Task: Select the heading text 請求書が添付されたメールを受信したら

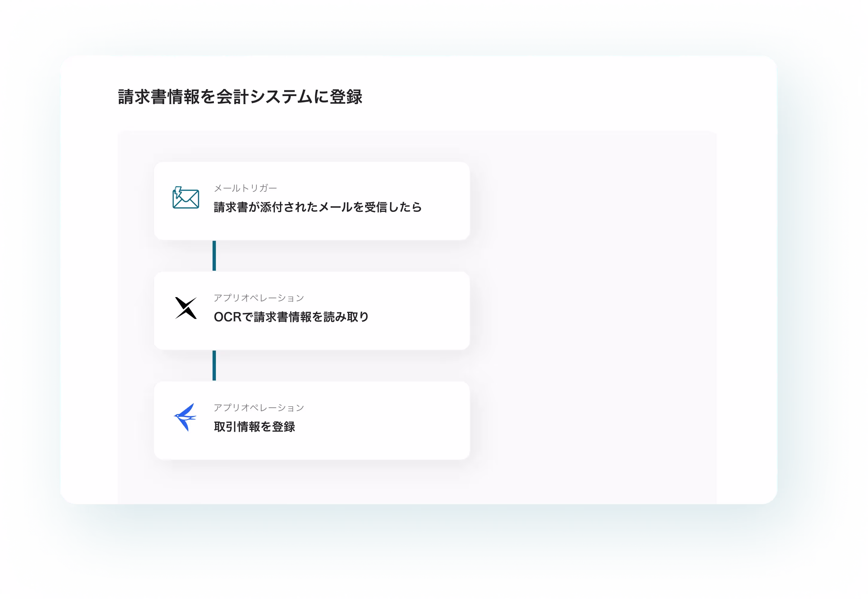Action: (317, 207)
